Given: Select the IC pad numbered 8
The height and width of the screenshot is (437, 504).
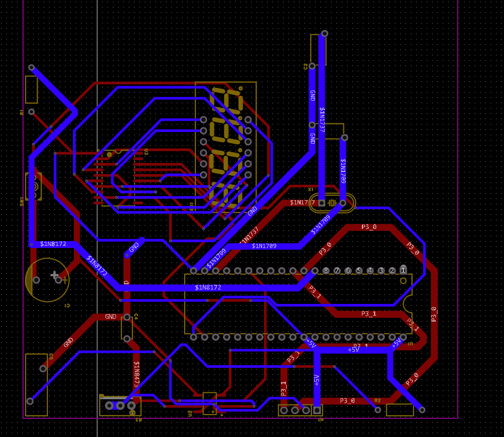Looking at the screenshot, I should [326, 271].
